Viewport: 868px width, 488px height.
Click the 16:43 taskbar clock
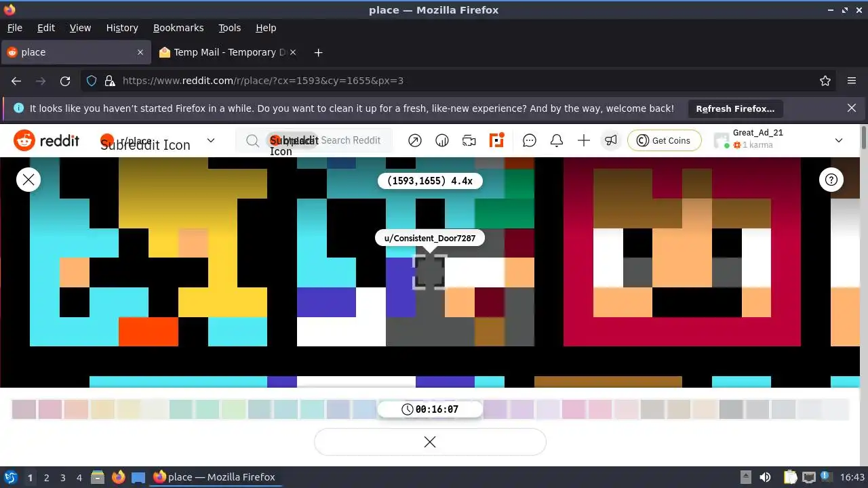852,477
